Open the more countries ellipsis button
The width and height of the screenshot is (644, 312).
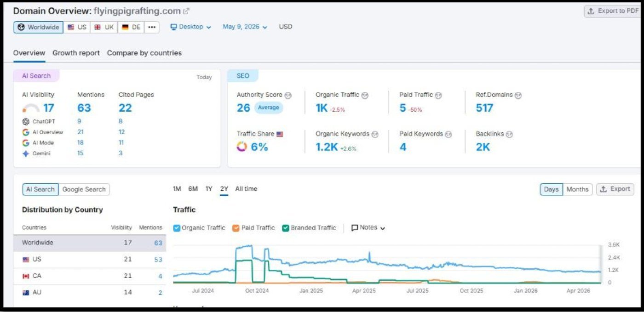(152, 27)
